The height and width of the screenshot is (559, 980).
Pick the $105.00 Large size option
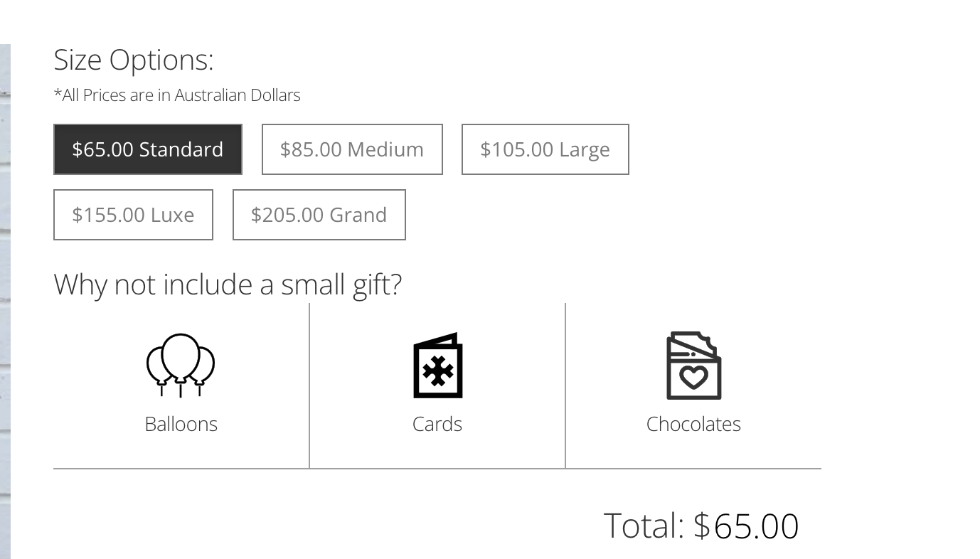[x=545, y=149]
